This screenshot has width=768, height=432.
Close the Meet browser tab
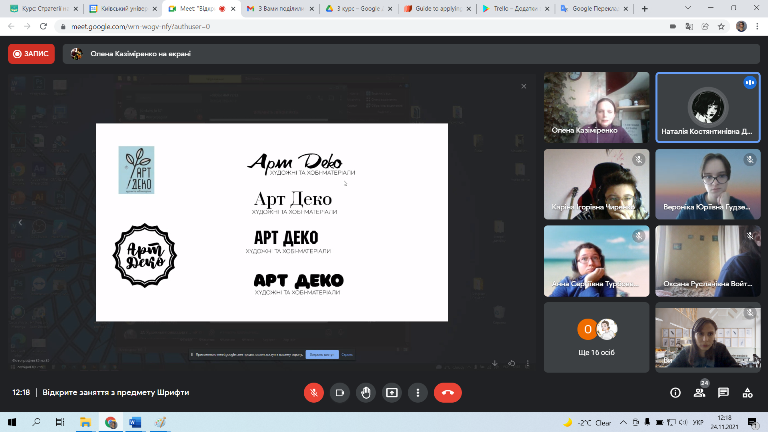[233, 9]
